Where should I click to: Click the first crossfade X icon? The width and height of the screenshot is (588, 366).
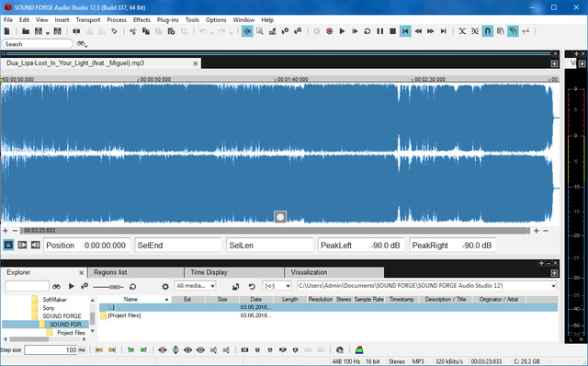coord(462,31)
